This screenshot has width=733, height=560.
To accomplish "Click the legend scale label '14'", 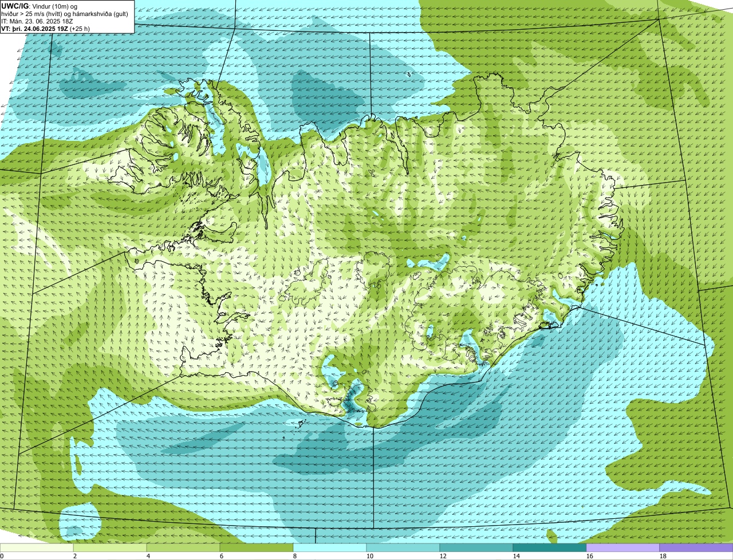I will (x=517, y=556).
